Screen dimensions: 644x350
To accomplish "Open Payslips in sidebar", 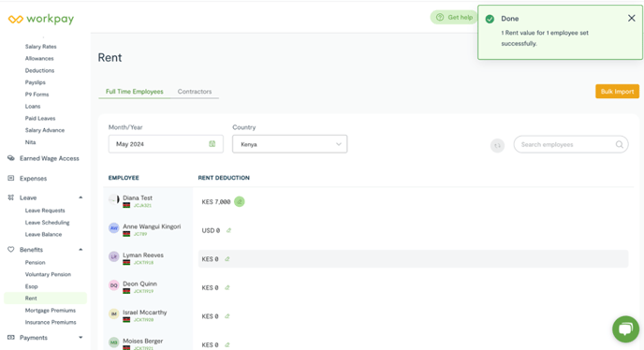I will (36, 82).
